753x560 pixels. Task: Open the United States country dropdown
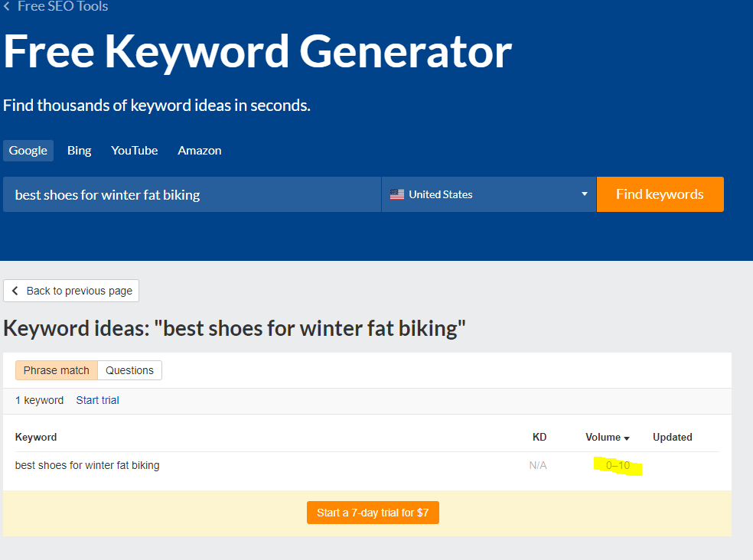coord(489,194)
